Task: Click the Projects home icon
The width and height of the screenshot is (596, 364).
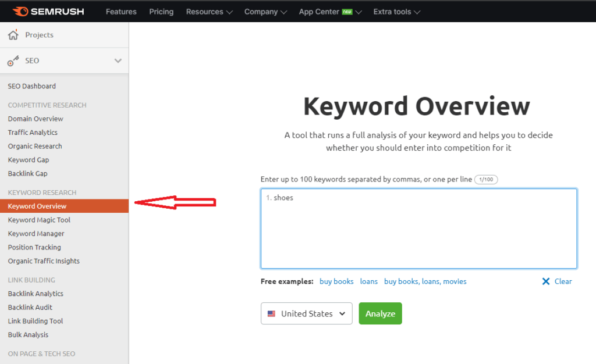Action: tap(13, 35)
